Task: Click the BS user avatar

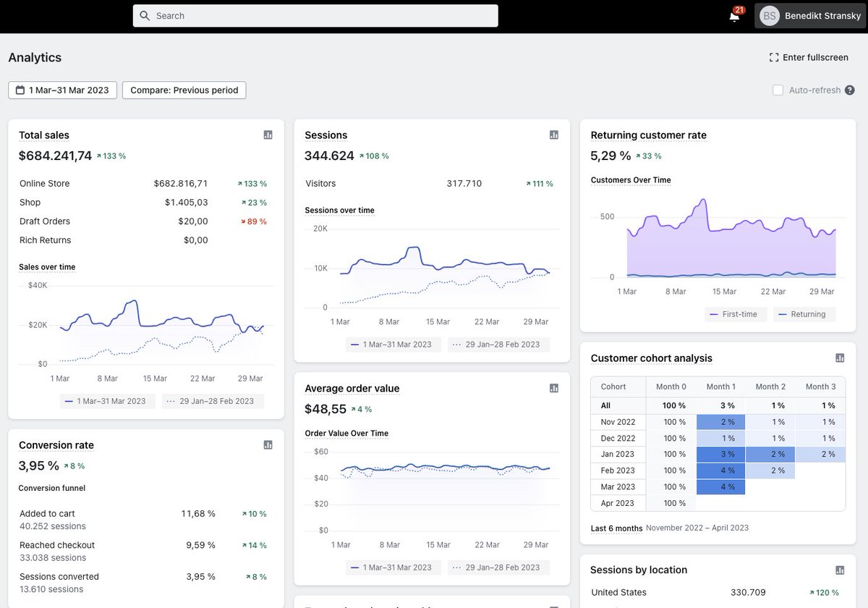Action: [x=770, y=16]
